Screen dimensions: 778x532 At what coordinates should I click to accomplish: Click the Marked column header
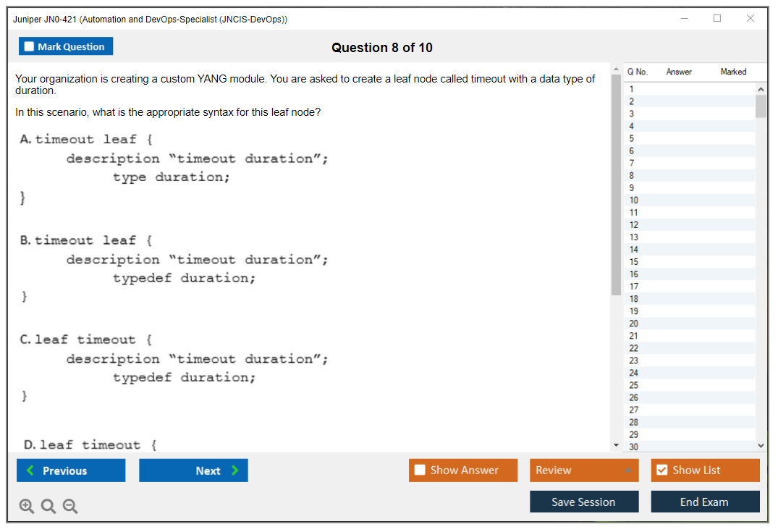pos(733,72)
